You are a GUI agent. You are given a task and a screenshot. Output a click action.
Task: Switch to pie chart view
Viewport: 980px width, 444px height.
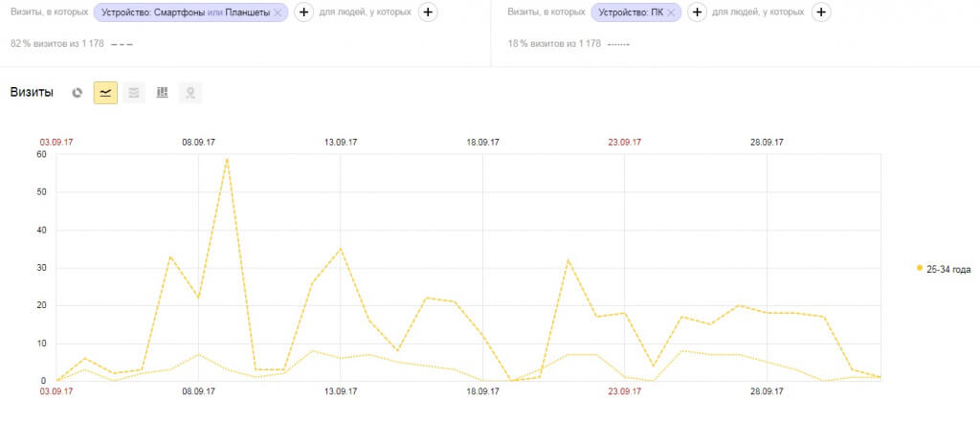click(78, 93)
